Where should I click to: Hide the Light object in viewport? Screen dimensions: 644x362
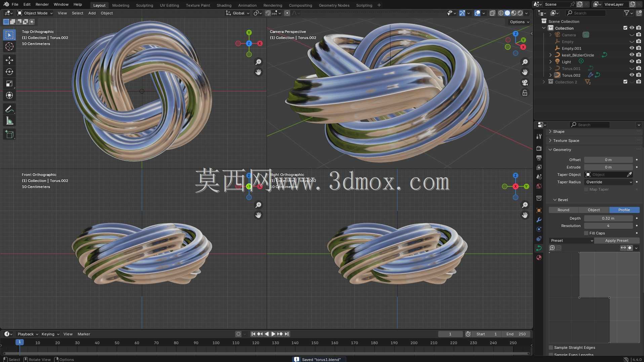coord(632,62)
